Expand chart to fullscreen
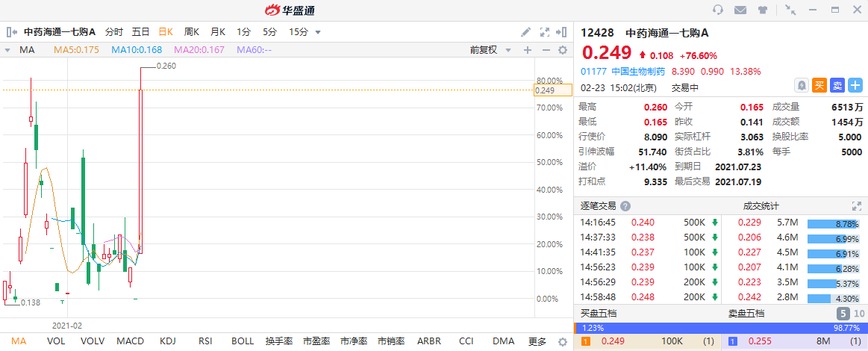 [x=544, y=32]
